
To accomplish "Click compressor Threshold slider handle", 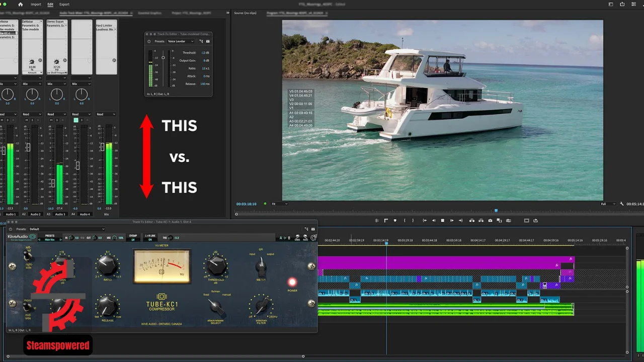I will pyautogui.click(x=163, y=58).
